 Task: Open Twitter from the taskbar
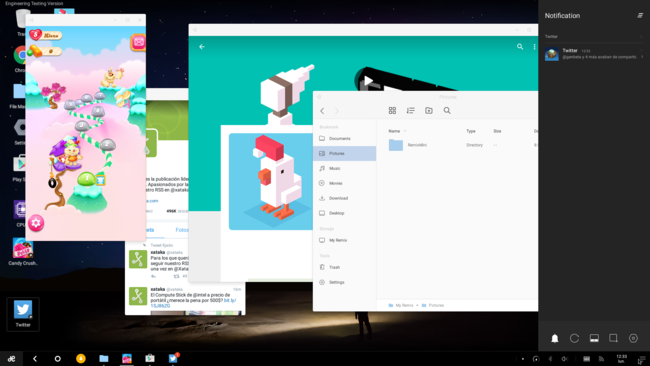click(173, 358)
